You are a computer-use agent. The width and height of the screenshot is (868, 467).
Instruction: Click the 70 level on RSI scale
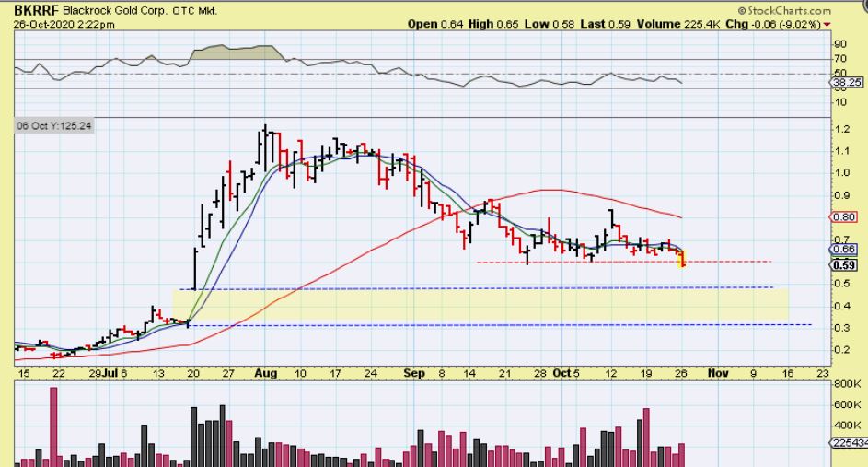(x=840, y=59)
